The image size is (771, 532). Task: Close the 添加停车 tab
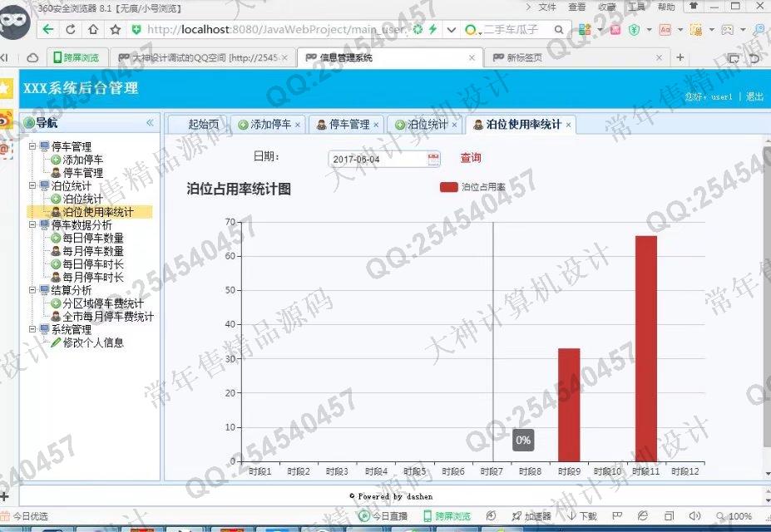tap(298, 126)
